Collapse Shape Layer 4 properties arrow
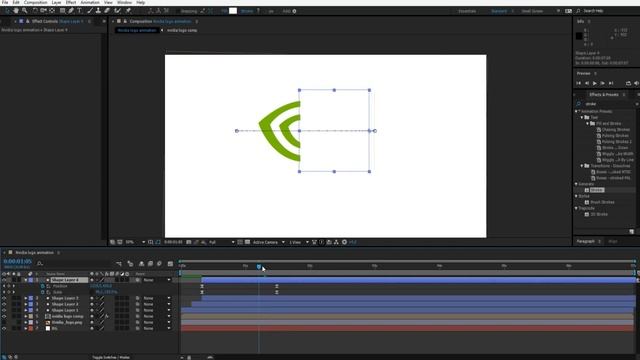This screenshot has width=640, height=360. [26, 280]
